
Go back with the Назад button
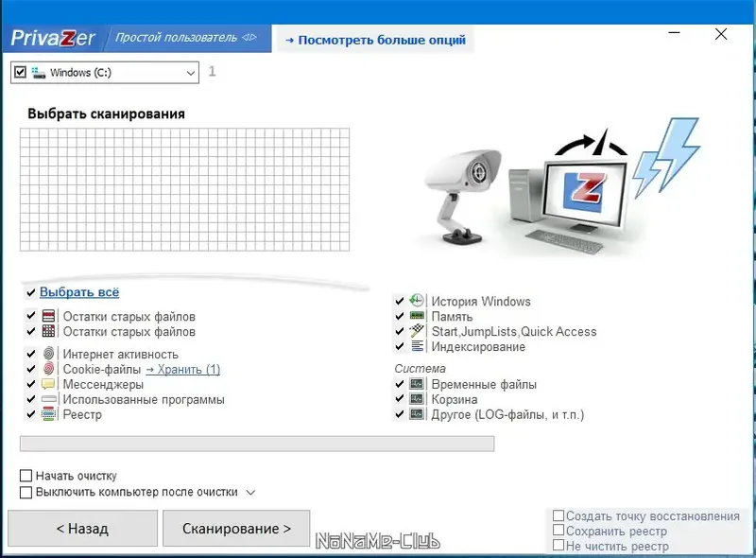[x=82, y=529]
